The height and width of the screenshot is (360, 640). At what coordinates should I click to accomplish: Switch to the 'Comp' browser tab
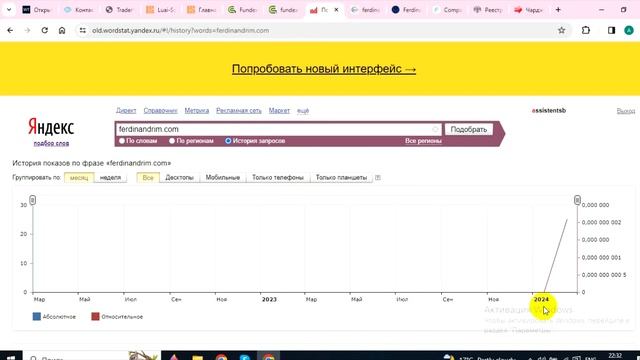point(447,10)
